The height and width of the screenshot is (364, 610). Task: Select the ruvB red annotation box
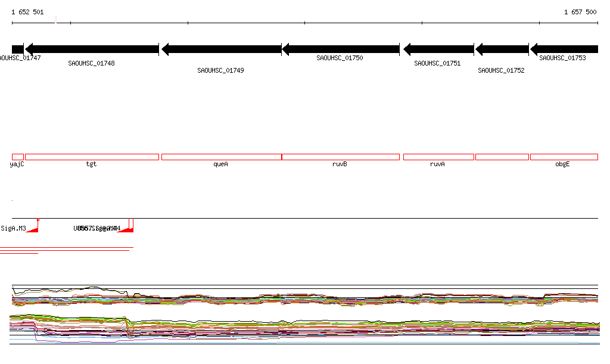341,157
